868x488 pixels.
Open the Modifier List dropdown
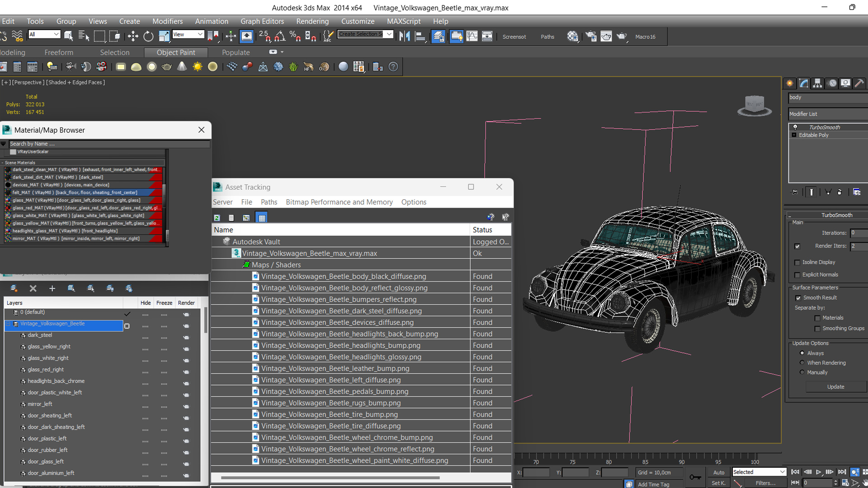pyautogui.click(x=828, y=114)
